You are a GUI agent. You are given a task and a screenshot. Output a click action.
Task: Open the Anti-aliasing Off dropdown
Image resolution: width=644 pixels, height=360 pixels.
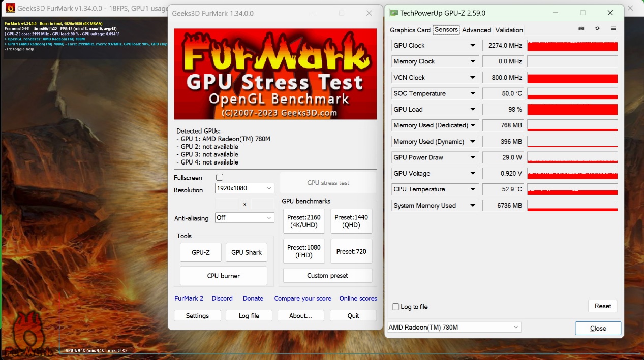pos(244,217)
